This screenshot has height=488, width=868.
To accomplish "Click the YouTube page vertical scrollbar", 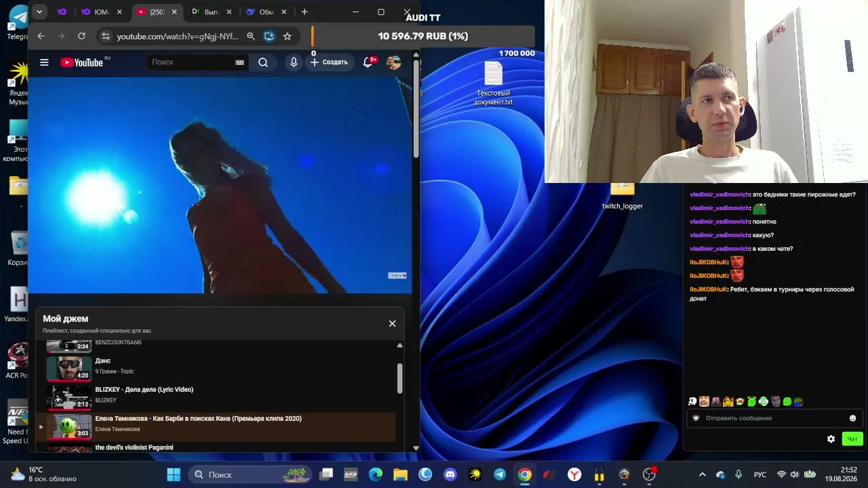I will tap(416, 108).
